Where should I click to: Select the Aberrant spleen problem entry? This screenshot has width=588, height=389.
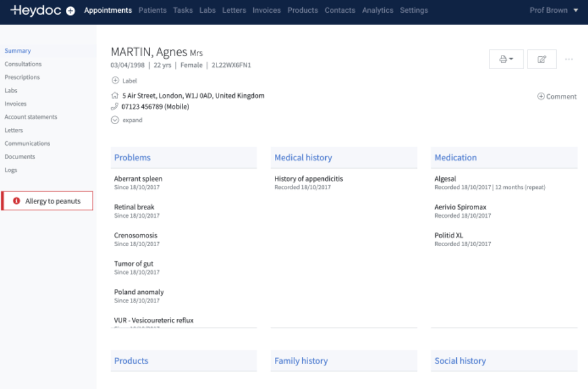coord(138,179)
